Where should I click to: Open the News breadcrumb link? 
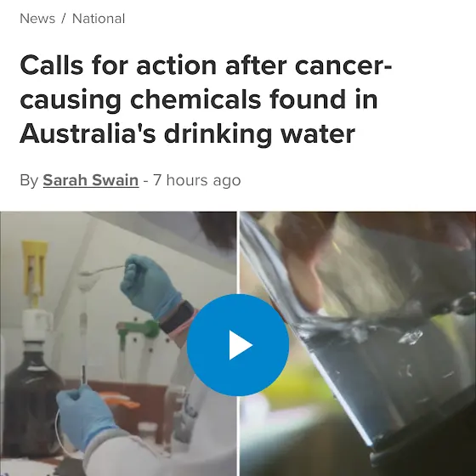pos(37,19)
